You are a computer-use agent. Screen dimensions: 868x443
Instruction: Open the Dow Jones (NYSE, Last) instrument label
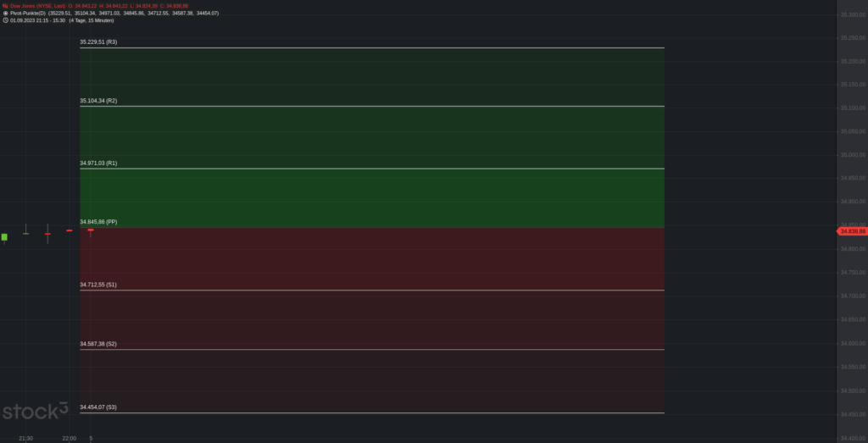pyautogui.click(x=38, y=6)
